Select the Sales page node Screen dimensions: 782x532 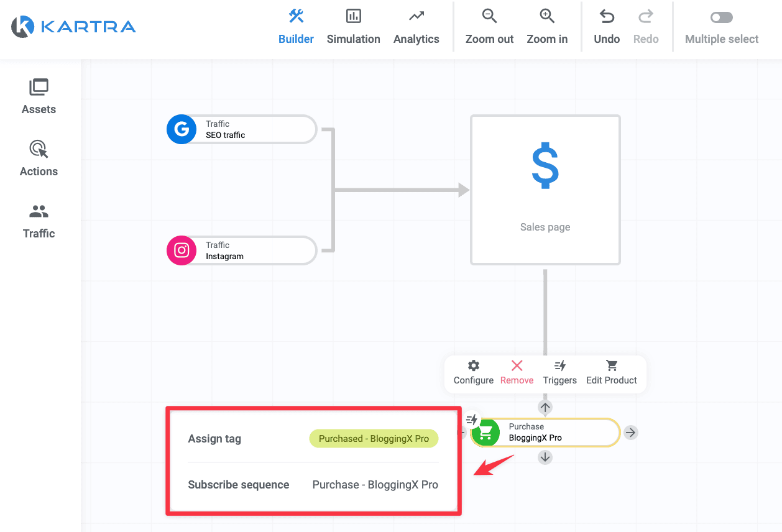[x=545, y=190]
